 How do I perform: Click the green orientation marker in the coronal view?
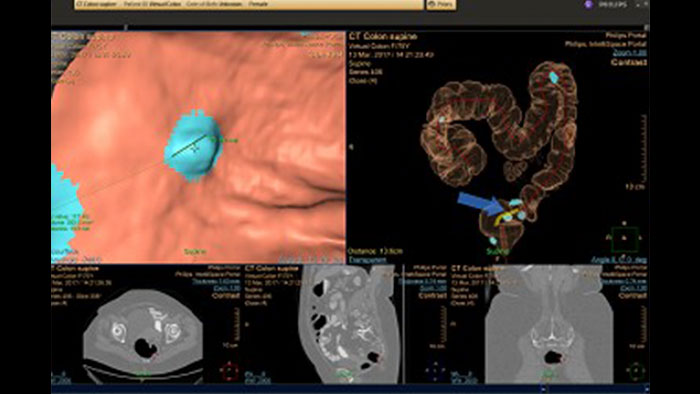635,371
